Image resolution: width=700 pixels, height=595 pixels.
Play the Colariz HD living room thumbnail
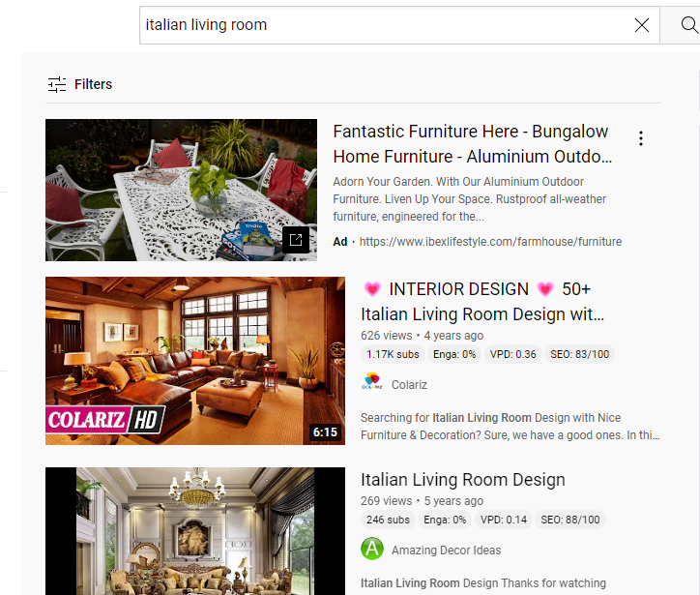click(195, 361)
